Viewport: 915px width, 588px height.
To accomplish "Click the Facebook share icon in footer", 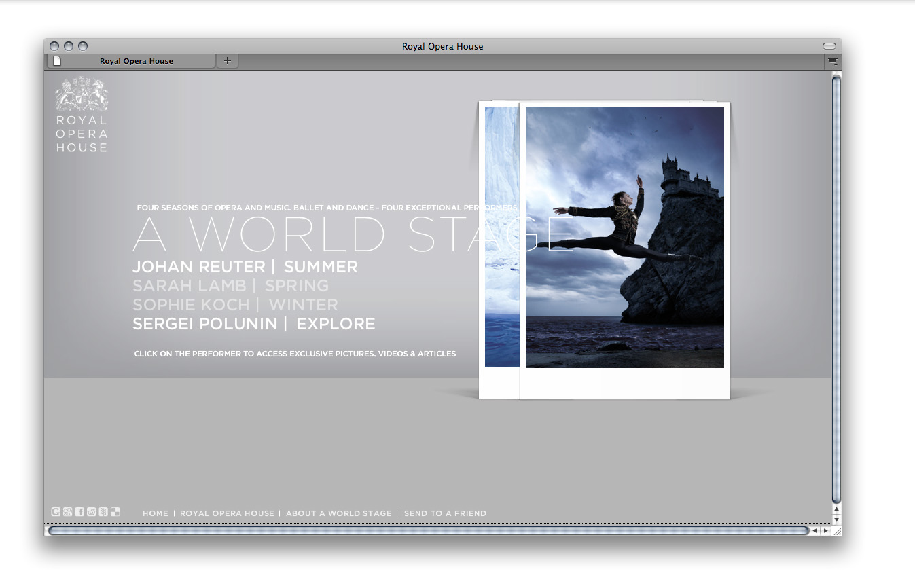I will [x=79, y=512].
